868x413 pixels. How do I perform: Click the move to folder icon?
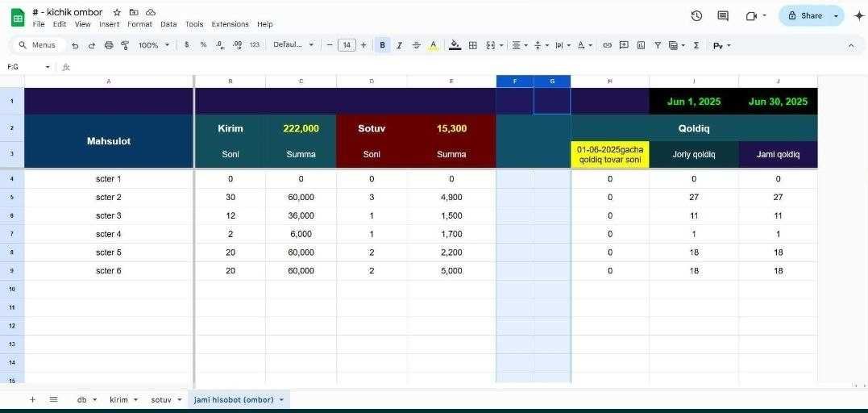(134, 12)
